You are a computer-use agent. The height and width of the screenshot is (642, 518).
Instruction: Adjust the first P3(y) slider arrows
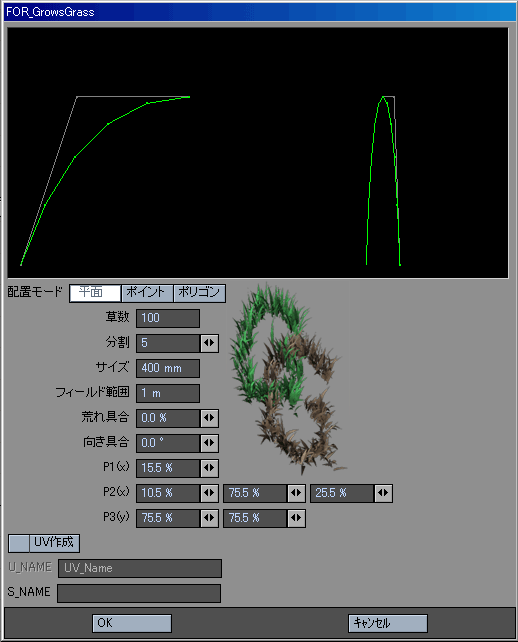pos(209,518)
